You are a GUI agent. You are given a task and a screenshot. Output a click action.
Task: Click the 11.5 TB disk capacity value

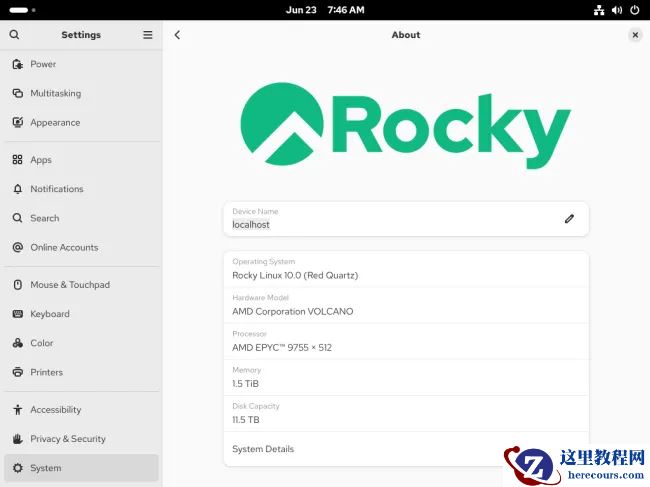coord(246,419)
